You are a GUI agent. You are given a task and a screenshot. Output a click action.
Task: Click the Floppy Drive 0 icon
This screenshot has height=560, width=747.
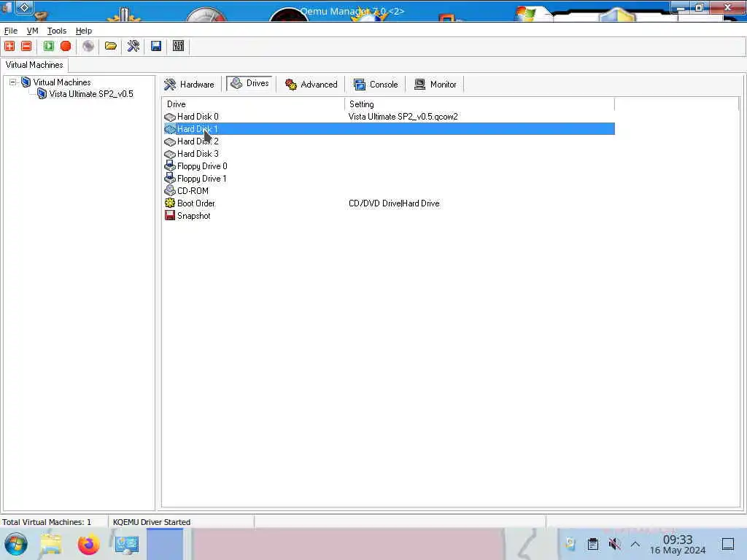pos(170,166)
